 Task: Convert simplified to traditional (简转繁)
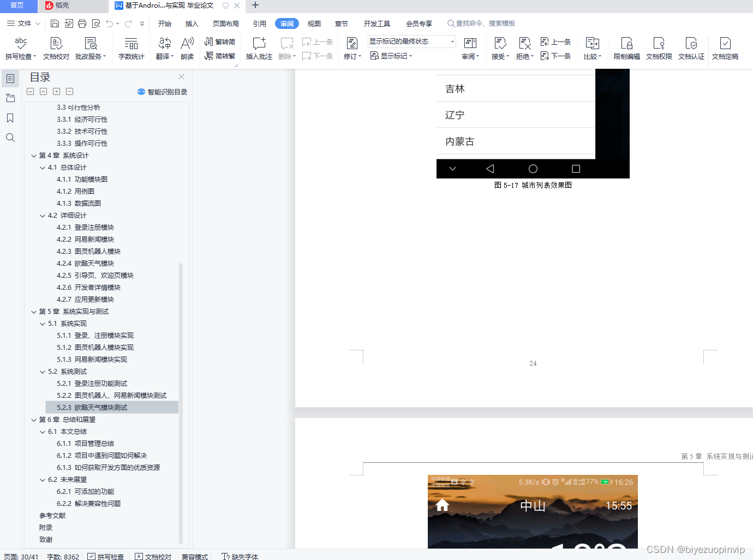(220, 56)
